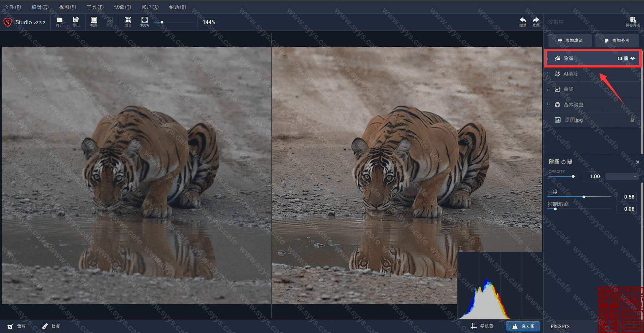
Task: Click the 适合 (Fit) zoom icon
Action: coord(128,21)
